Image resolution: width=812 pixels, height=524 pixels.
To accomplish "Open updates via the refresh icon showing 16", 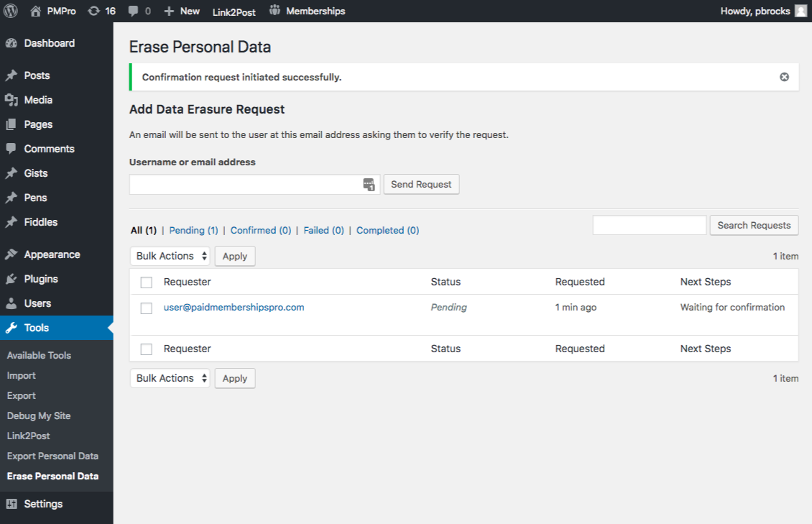I will coord(93,10).
